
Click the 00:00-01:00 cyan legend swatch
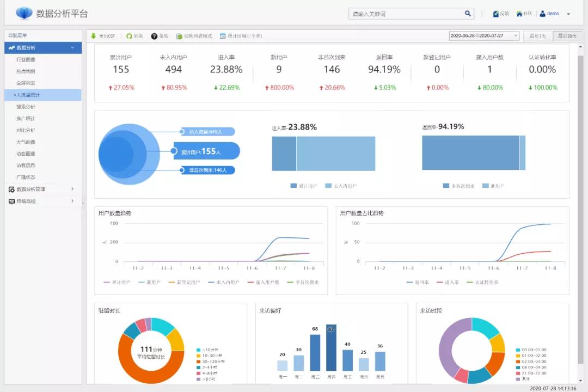[x=518, y=350]
